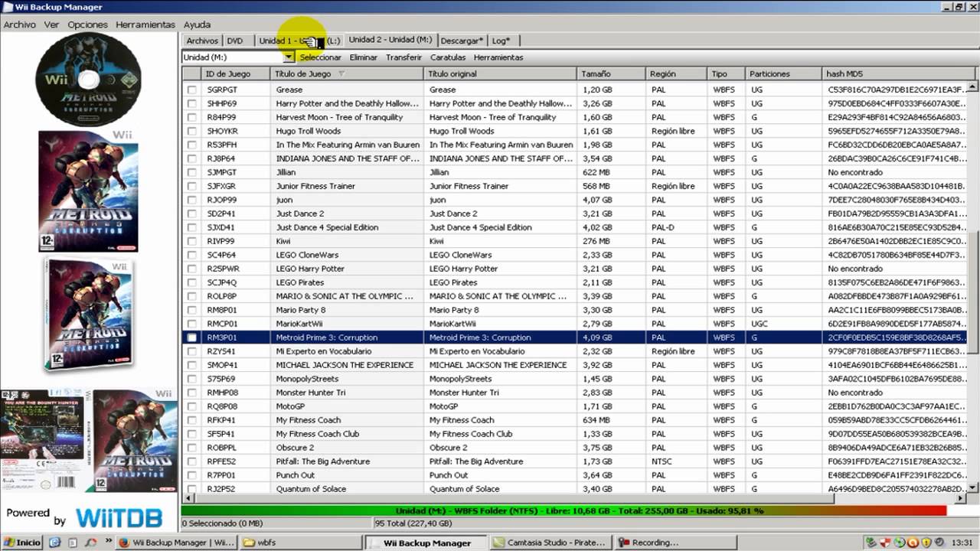Expand the quick launch overflow chevron

[107, 543]
